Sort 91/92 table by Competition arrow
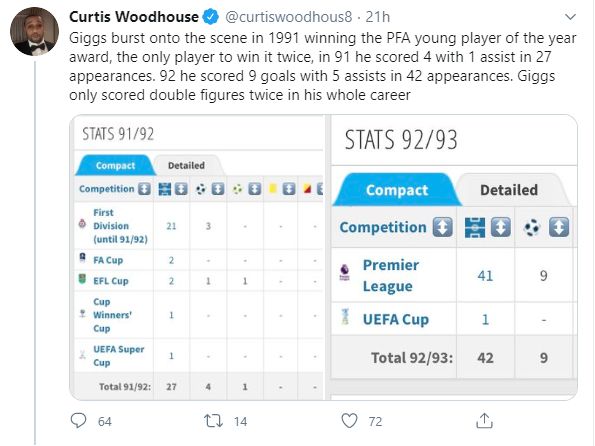Screen dimensions: 595x446 (144, 189)
